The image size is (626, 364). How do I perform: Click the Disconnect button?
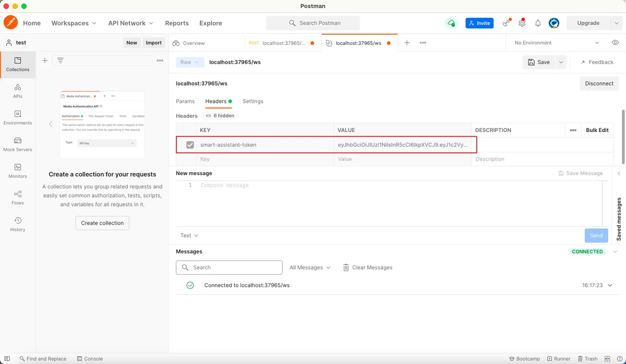coord(599,83)
